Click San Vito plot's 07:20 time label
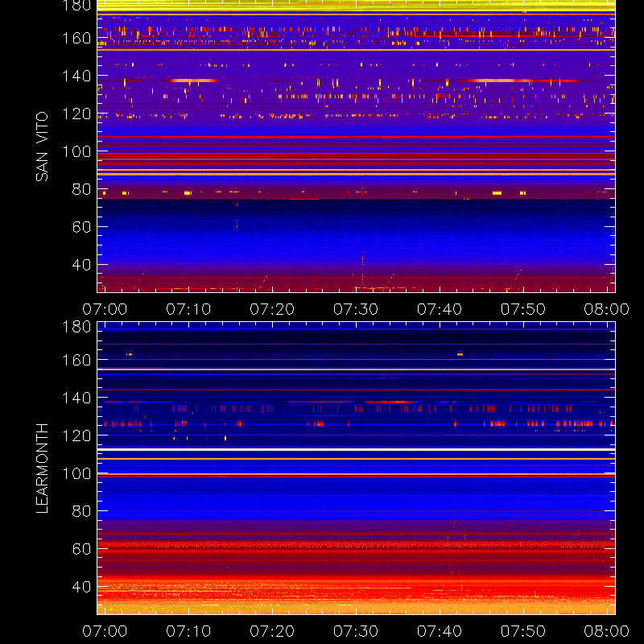 click(x=272, y=309)
